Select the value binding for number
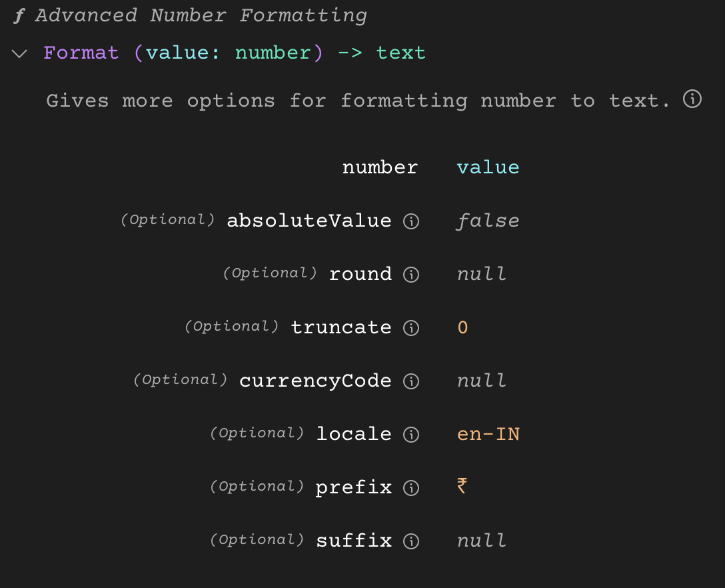 pyautogui.click(x=488, y=167)
